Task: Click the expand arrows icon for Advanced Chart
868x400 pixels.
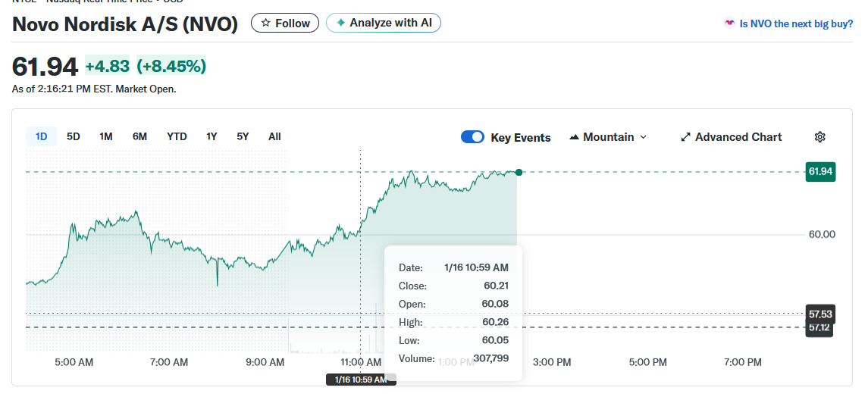Action: click(685, 137)
